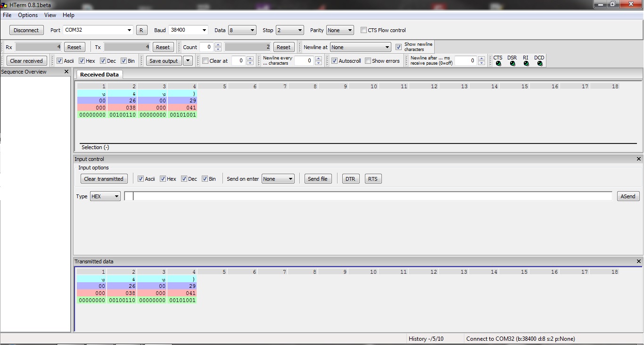This screenshot has width=644, height=345.
Task: Enable CTS Flow control checkbox
Action: pos(363,30)
